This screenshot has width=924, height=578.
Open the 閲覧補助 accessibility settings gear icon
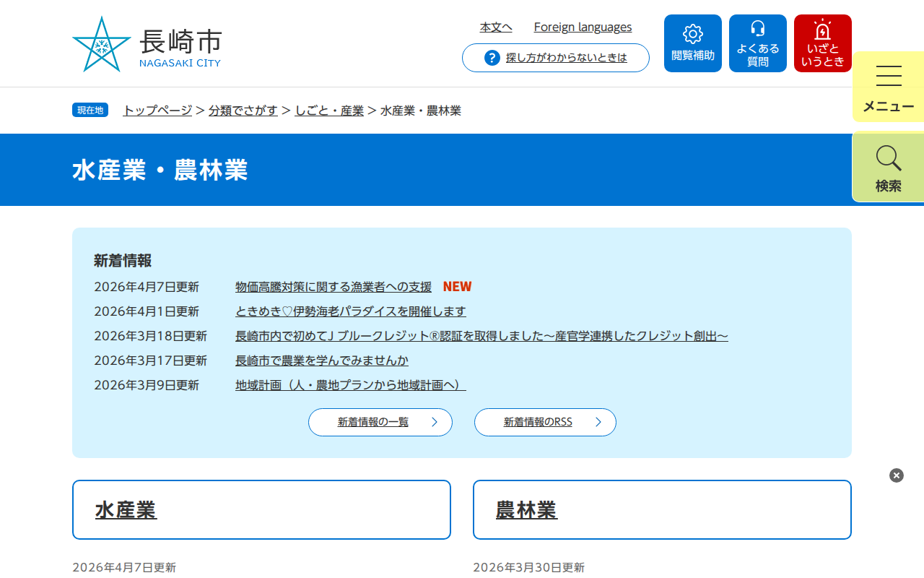coord(692,43)
